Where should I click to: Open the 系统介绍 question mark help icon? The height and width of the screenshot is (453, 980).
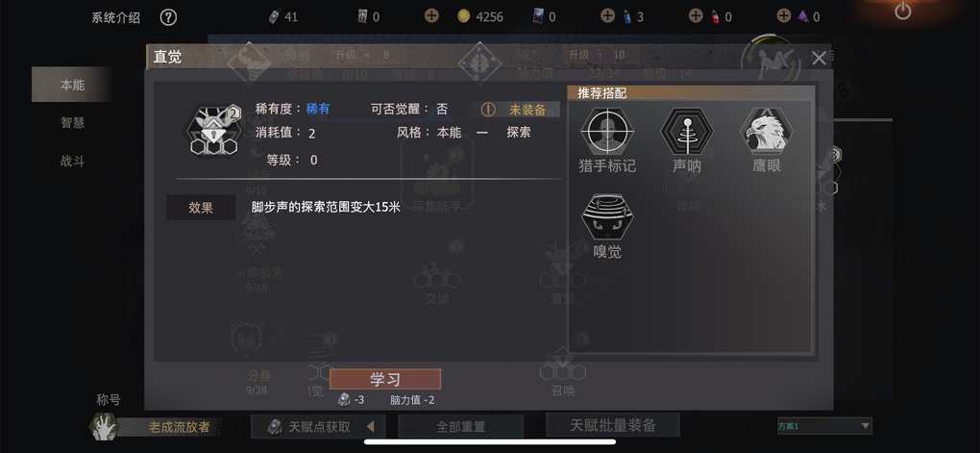(x=168, y=17)
